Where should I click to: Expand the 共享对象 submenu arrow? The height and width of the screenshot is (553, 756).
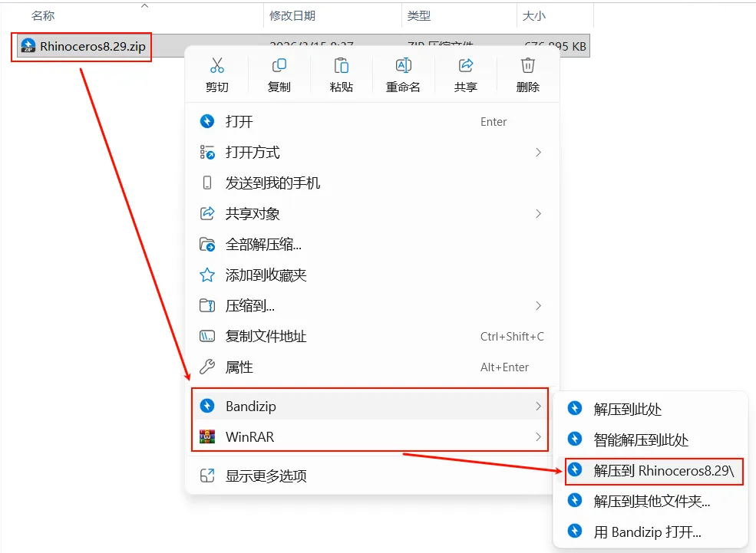click(x=539, y=213)
